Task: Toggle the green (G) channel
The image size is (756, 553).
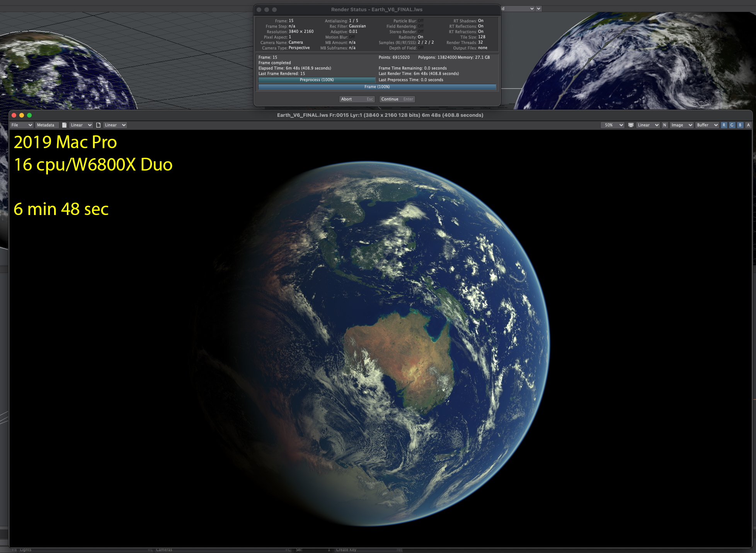Action: [732, 125]
